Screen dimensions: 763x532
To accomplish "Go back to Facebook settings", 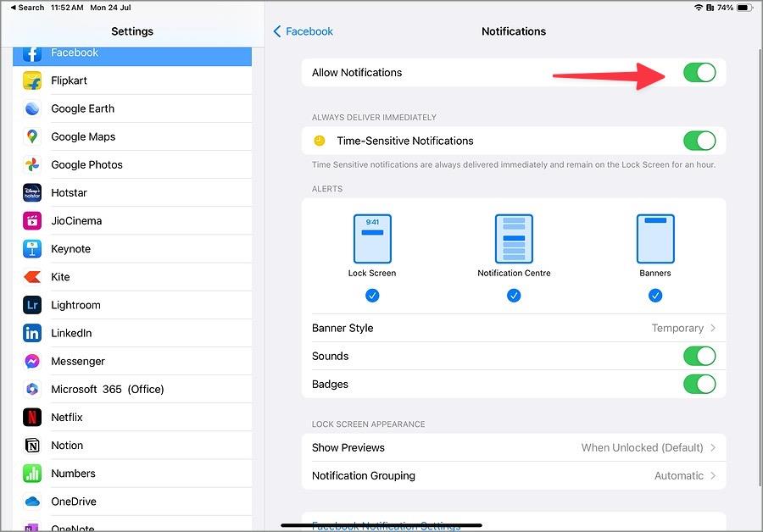I will [304, 31].
